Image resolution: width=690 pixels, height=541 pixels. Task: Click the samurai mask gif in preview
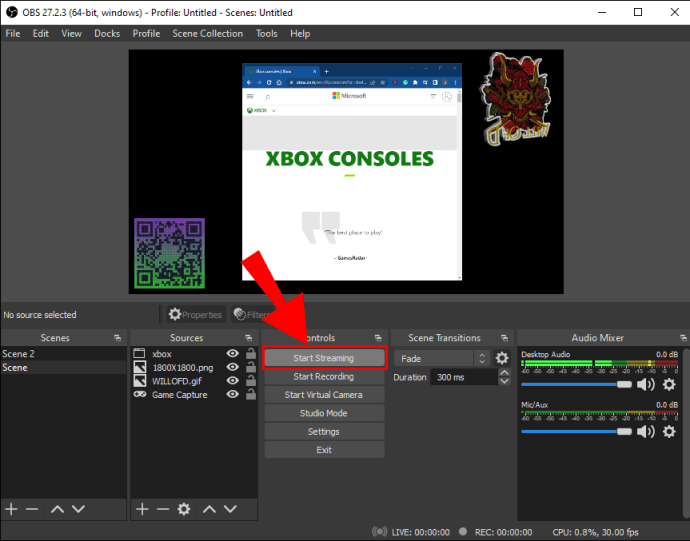click(515, 99)
